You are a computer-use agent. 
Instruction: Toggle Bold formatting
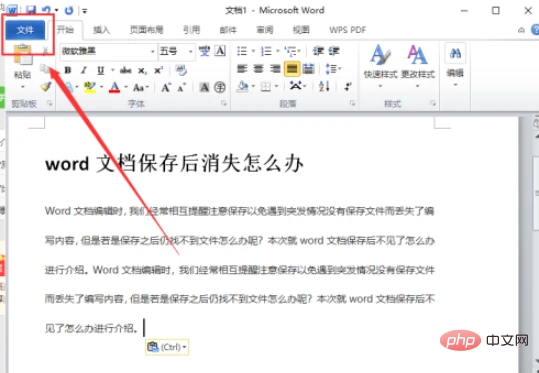pos(68,70)
